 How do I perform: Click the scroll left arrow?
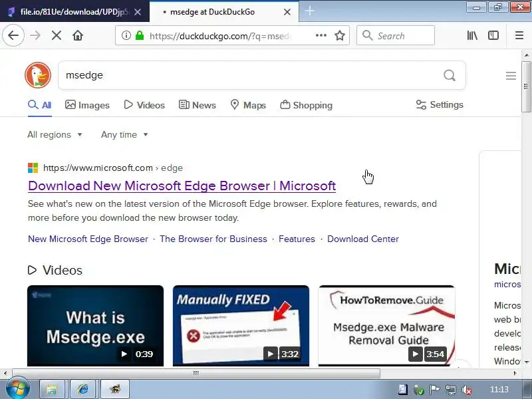tap(5, 373)
